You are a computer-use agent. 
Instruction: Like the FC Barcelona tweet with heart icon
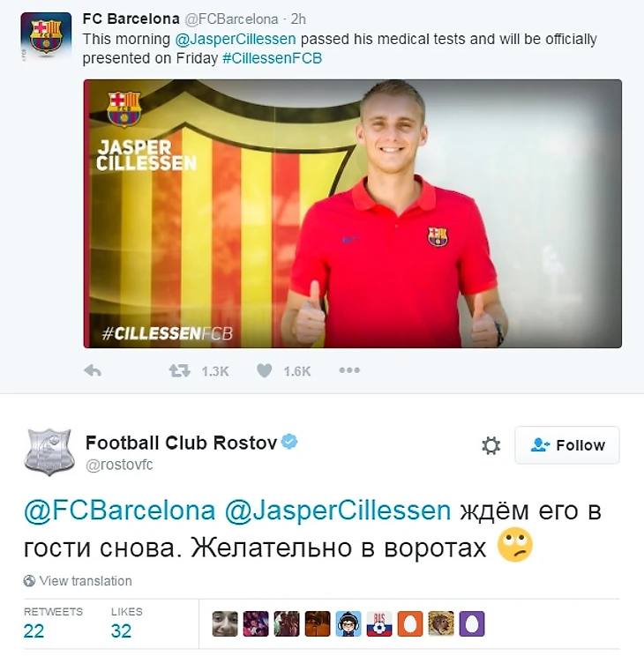264,370
